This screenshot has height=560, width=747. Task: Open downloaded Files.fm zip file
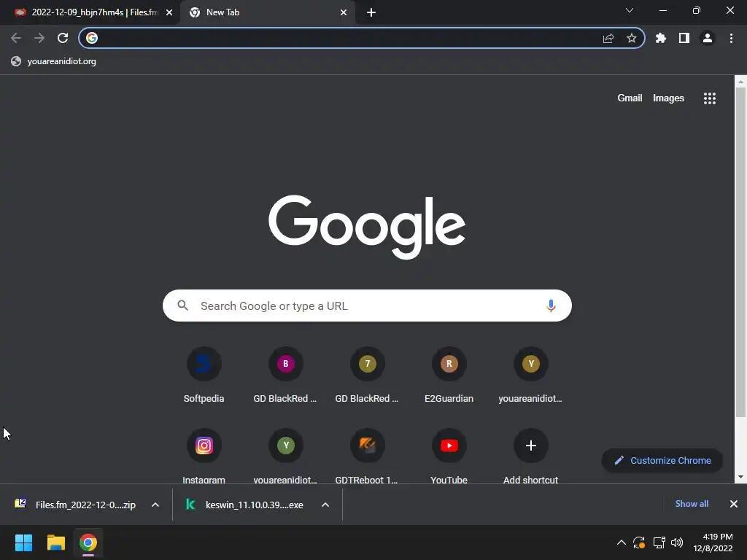point(76,505)
